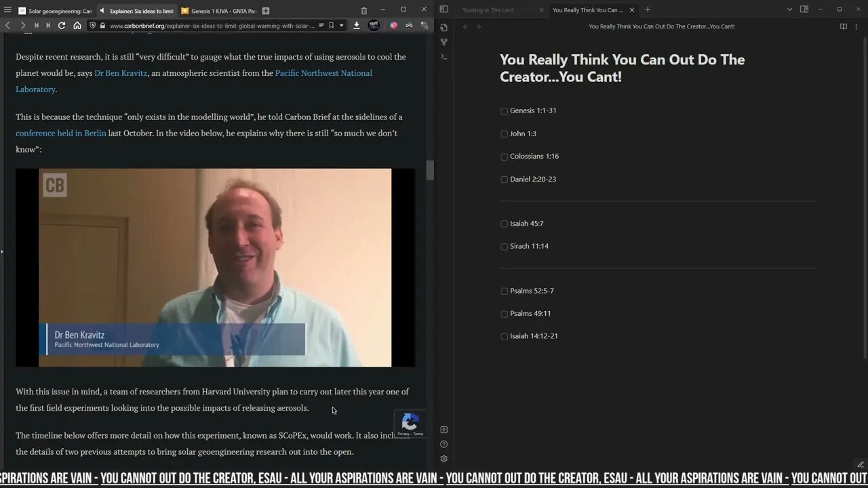
Task: Close the You Really Think You Can tab
Action: (x=632, y=10)
